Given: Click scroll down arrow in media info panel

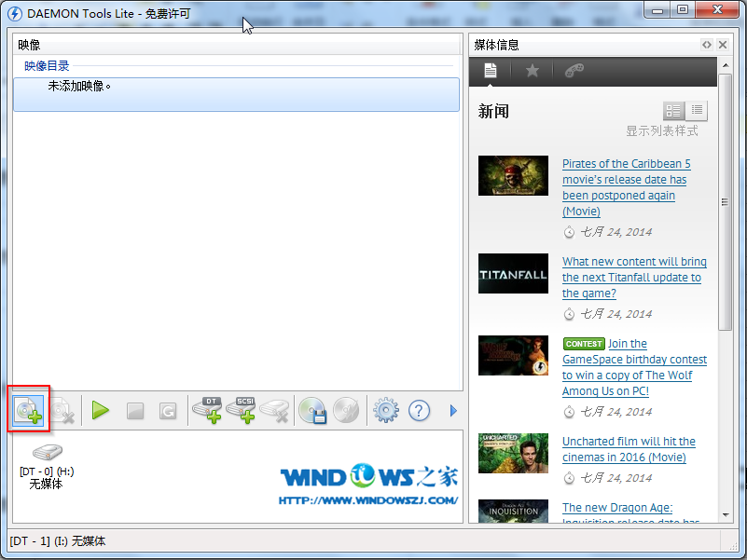Looking at the screenshot, I should tap(726, 514).
